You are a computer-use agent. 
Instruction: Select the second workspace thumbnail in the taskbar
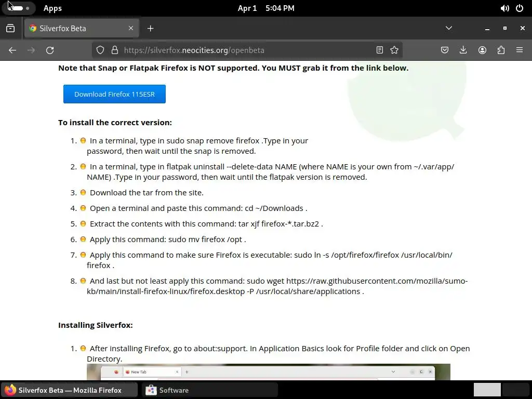tap(515, 390)
